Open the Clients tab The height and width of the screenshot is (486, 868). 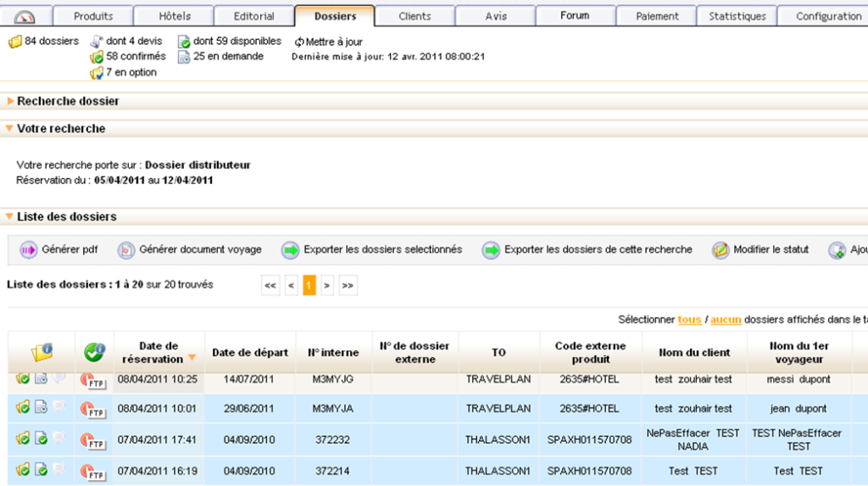415,16
